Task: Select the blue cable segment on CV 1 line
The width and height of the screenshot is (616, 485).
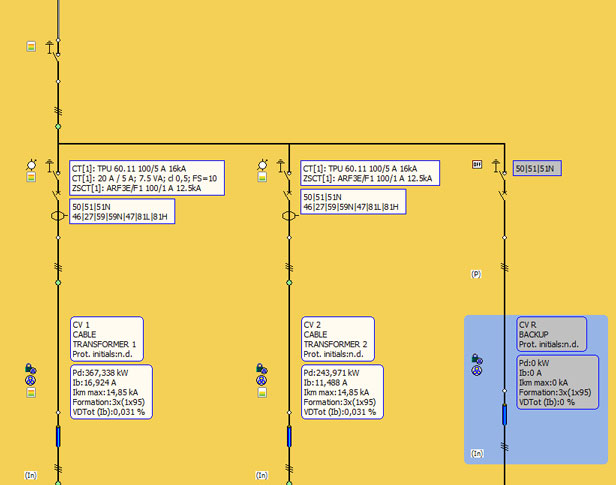Action: (57, 436)
